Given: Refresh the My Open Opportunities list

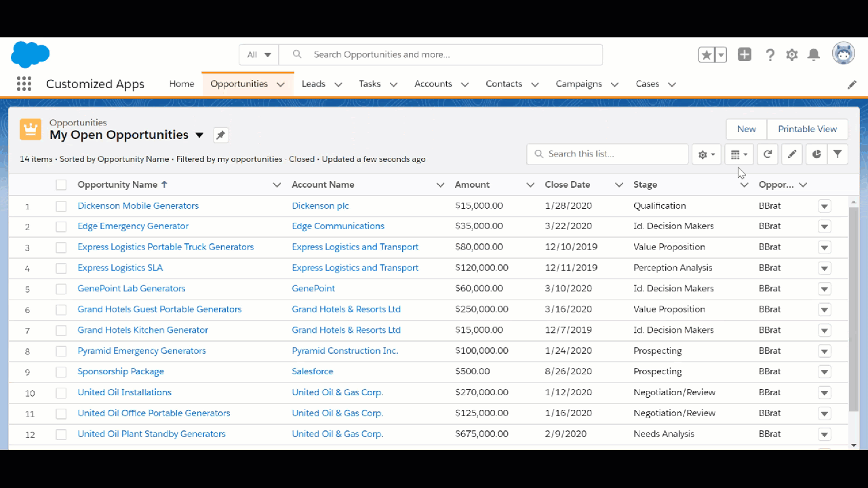Looking at the screenshot, I should pos(767,154).
